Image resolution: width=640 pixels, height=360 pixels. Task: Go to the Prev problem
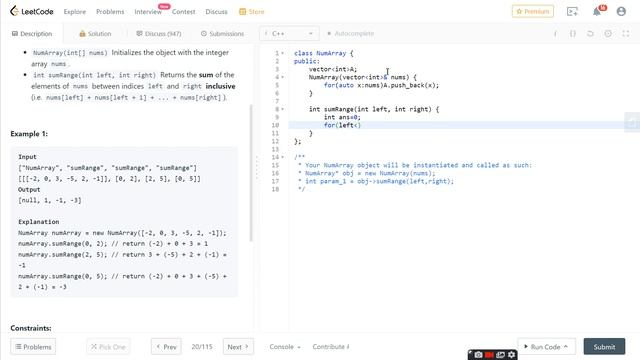(x=166, y=347)
